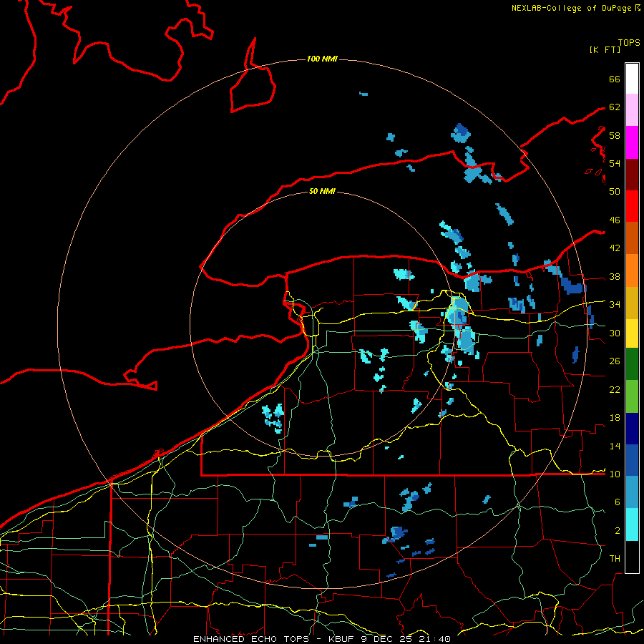Image resolution: width=644 pixels, height=644 pixels.
Task: Click the medium blue swatch between 10 and 14
Action: coord(632,460)
